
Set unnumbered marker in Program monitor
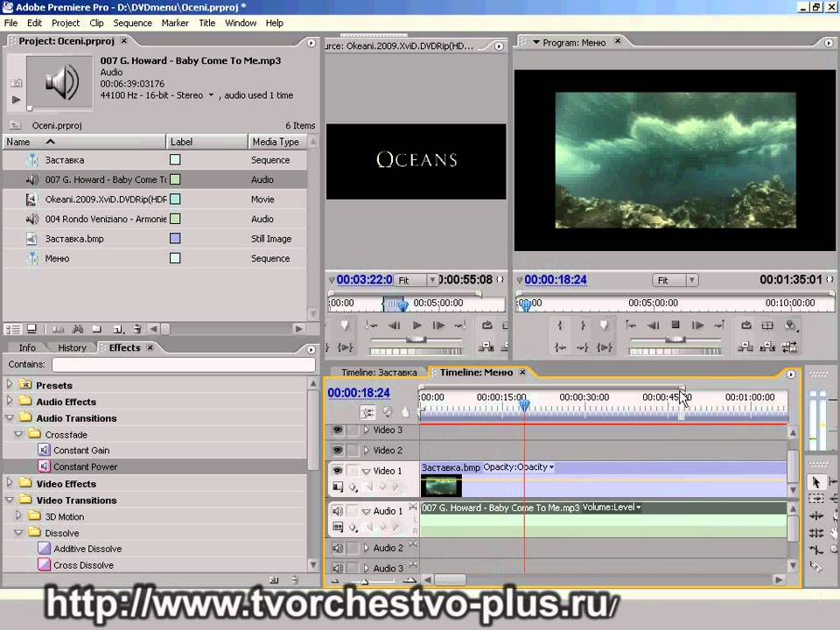click(x=605, y=325)
